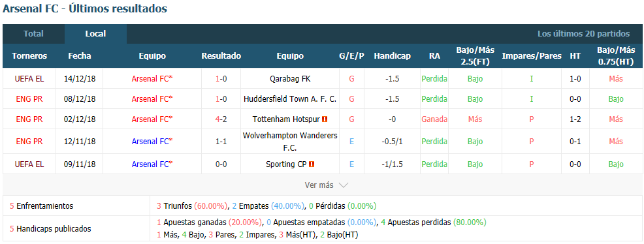Click the 4-2 result against Tottenham
The height and width of the screenshot is (244, 644).
(221, 119)
